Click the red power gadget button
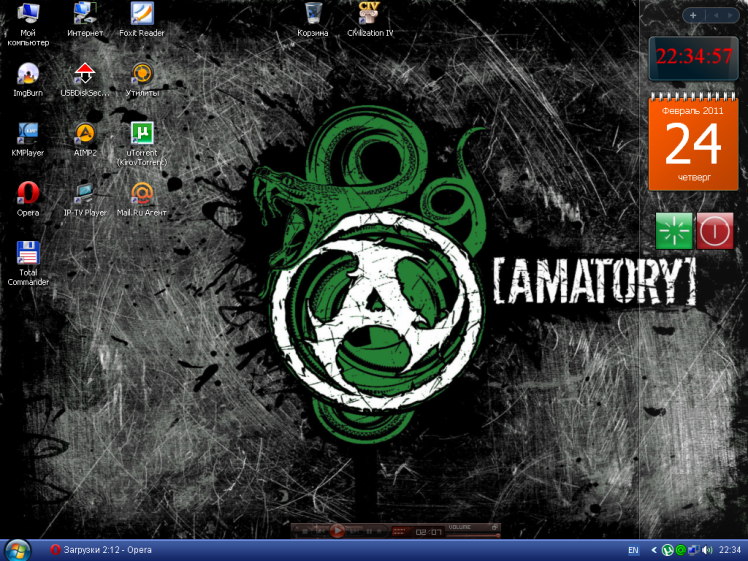Viewport: 748px width, 561px height. click(x=715, y=231)
